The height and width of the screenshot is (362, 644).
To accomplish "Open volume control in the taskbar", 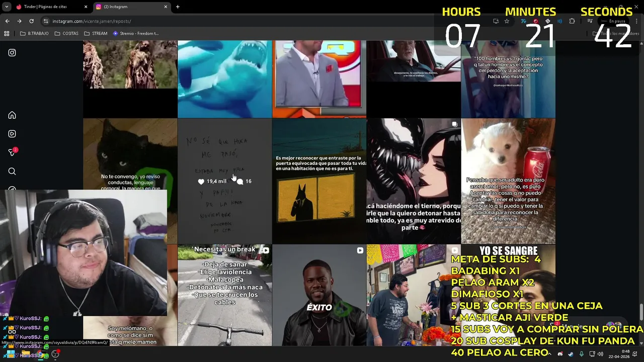I will point(600,354).
